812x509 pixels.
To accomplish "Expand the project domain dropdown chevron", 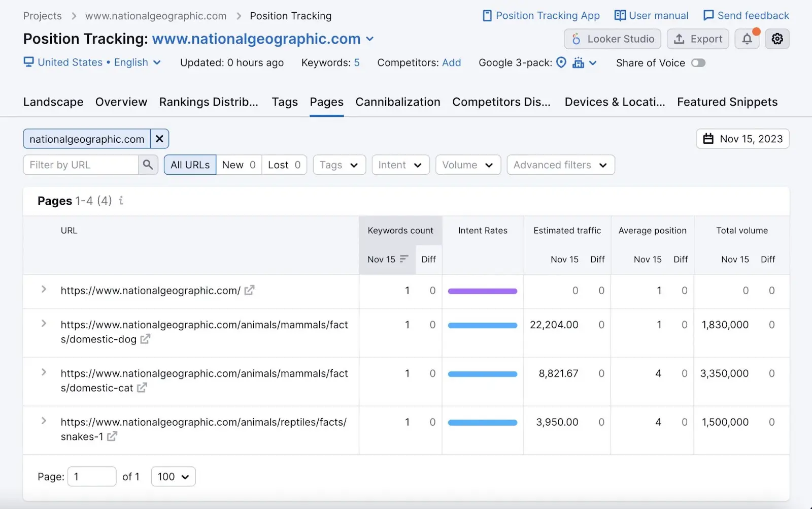I will pyautogui.click(x=370, y=39).
